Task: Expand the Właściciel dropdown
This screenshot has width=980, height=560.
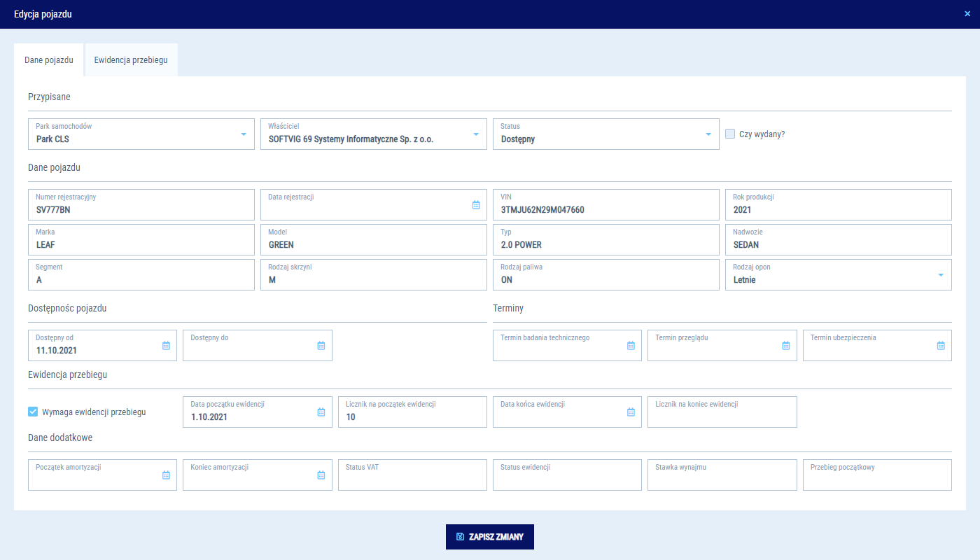Action: [x=476, y=134]
